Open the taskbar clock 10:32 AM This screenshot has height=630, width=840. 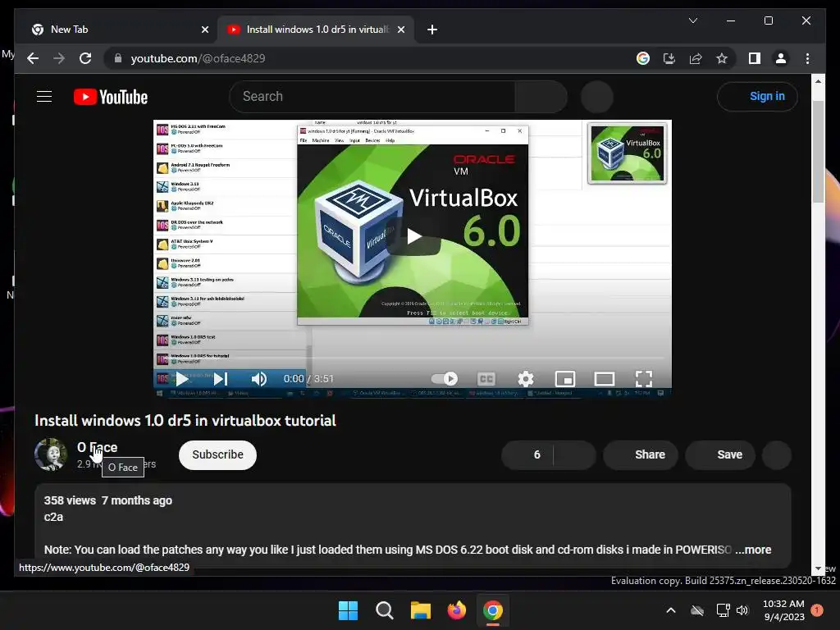coord(783,610)
